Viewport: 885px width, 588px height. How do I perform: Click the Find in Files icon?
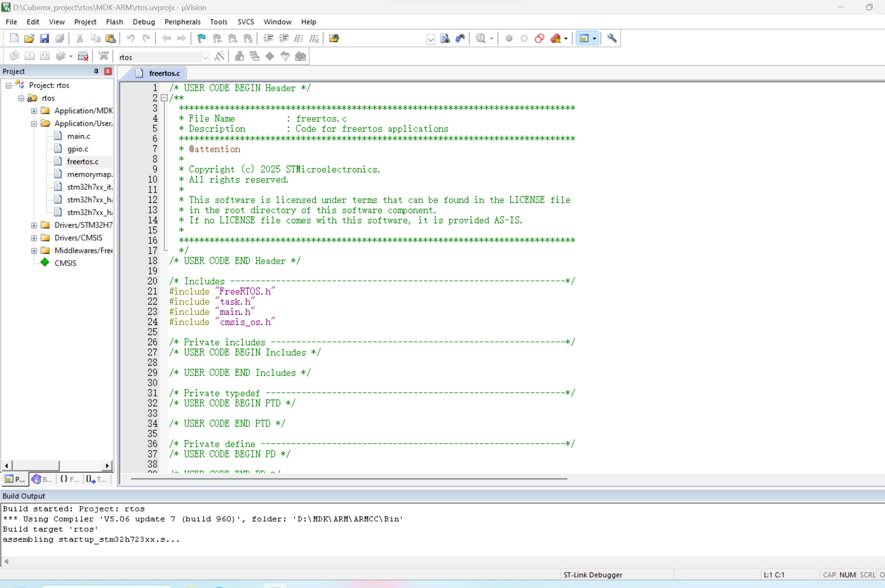pos(445,39)
